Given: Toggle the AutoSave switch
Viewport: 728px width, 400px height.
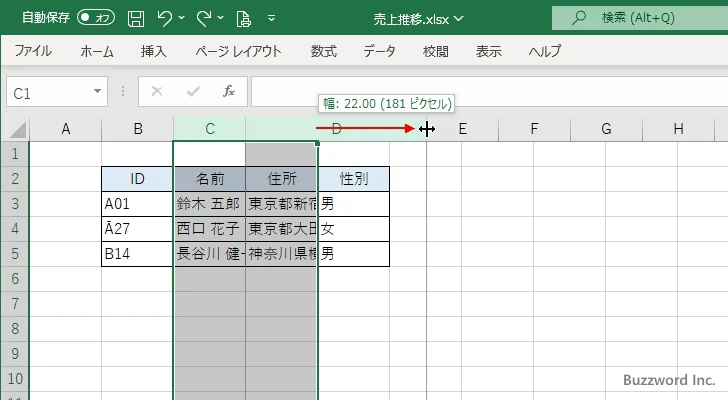Looking at the screenshot, I should [x=96, y=18].
